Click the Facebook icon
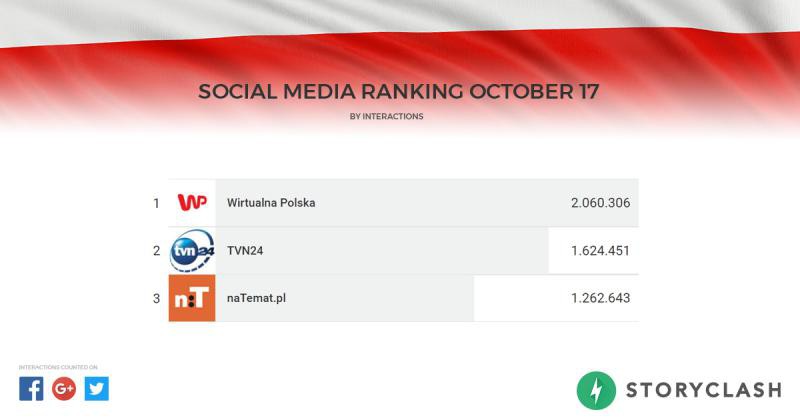Viewport: 800px width, 420px height. tap(31, 389)
